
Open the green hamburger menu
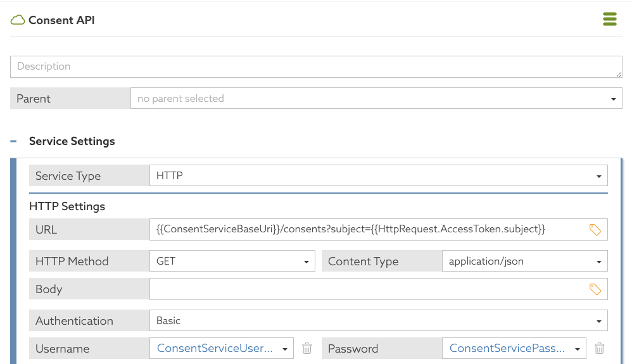[609, 20]
